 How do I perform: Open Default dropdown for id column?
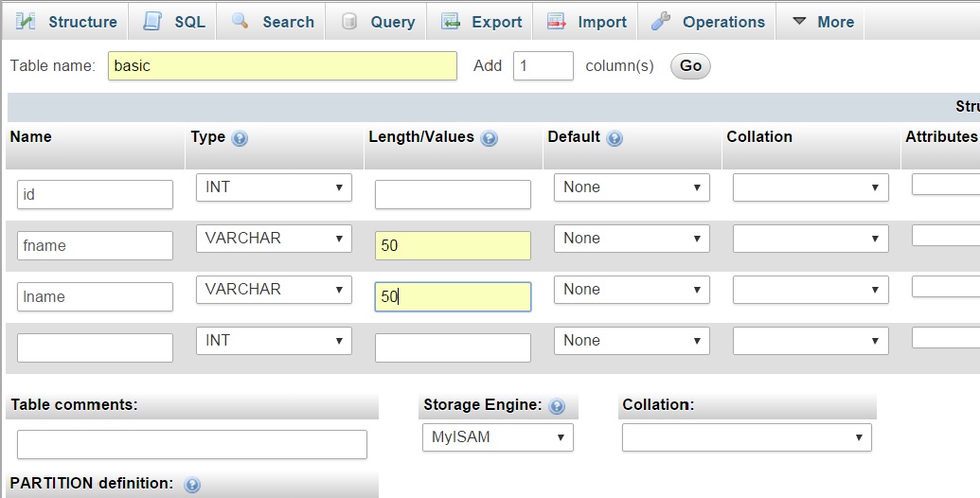click(632, 187)
